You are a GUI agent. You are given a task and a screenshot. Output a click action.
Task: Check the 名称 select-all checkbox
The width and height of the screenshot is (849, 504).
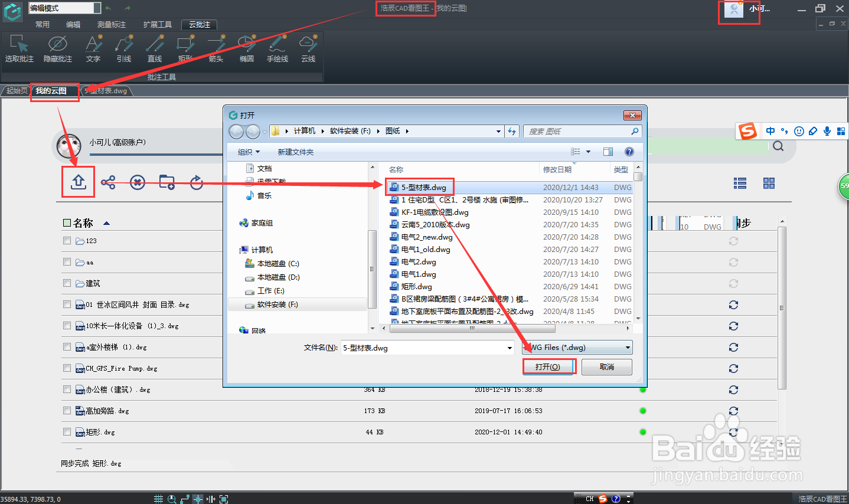coord(67,223)
